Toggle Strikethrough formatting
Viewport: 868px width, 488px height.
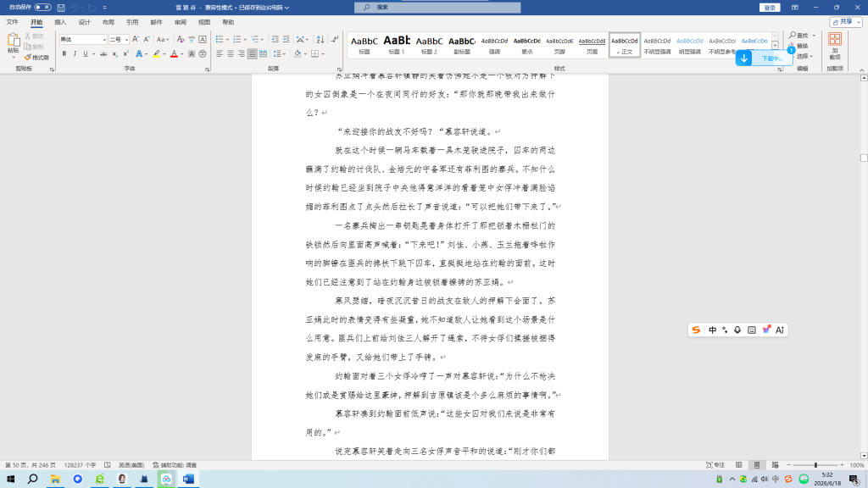[x=103, y=53]
